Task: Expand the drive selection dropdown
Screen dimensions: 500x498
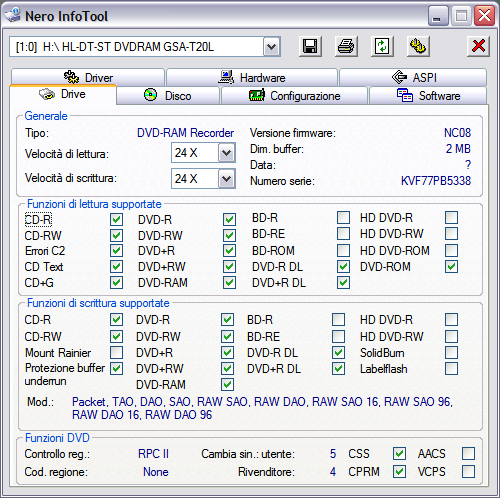Action: 272,47
